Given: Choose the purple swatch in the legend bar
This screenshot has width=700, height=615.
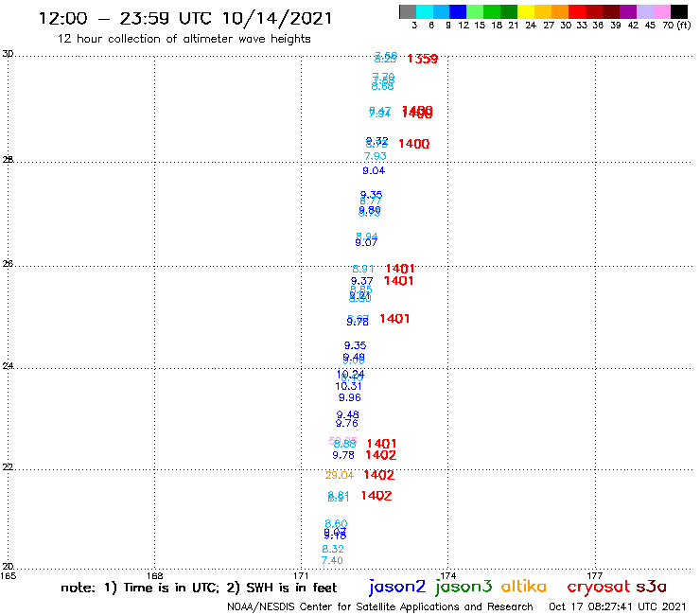Looking at the screenshot, I should 628,11.
